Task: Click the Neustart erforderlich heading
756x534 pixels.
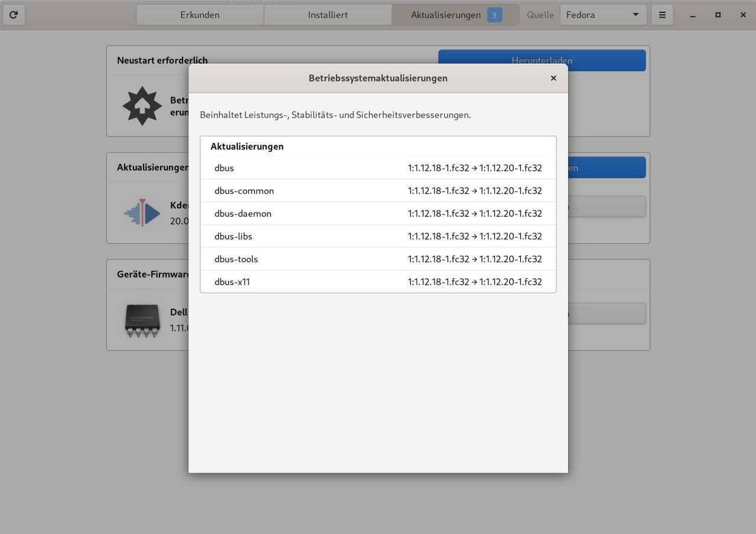Action: 162,60
